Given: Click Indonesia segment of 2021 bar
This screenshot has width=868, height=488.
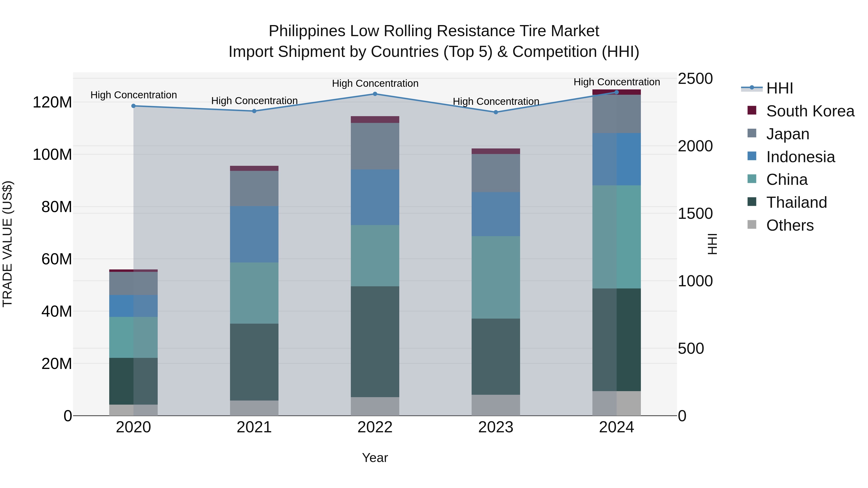Looking at the screenshot, I should coord(254,234).
